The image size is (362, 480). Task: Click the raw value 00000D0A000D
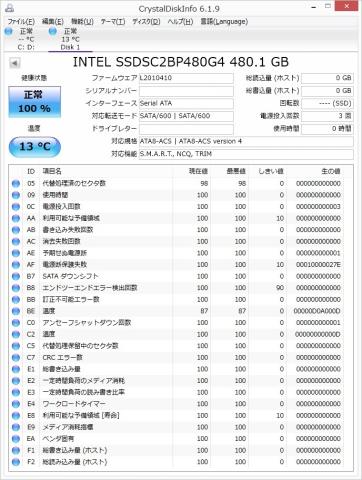click(317, 311)
